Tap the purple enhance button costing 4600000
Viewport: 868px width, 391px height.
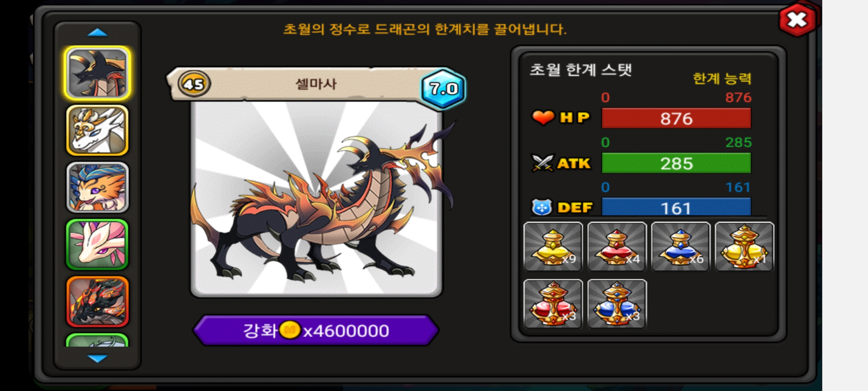click(x=316, y=330)
